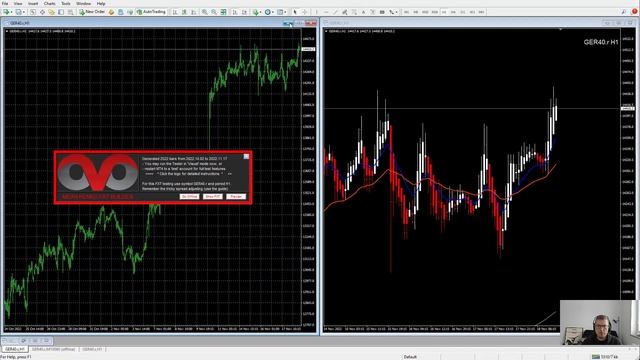Open the View menu

[x=18, y=3]
